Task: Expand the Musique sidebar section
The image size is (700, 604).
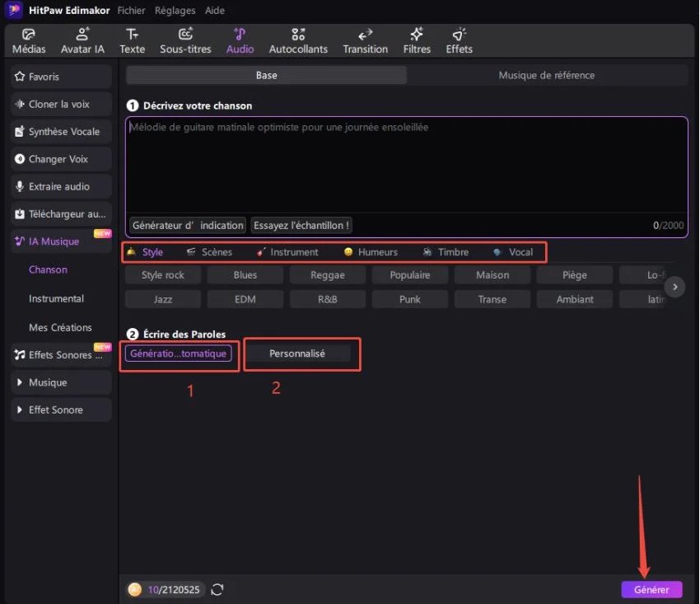Action: (x=62, y=382)
